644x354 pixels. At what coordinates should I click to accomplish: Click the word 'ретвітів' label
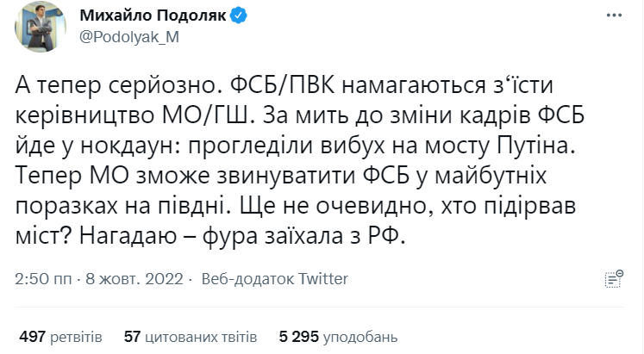76,337
